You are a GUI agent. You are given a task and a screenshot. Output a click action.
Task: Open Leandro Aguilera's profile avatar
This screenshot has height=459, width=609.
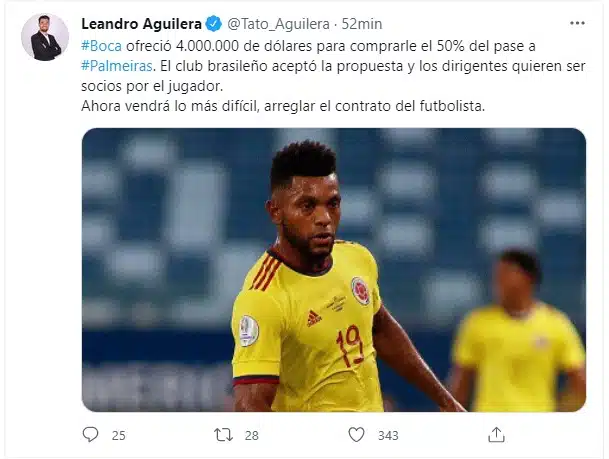coord(45,37)
